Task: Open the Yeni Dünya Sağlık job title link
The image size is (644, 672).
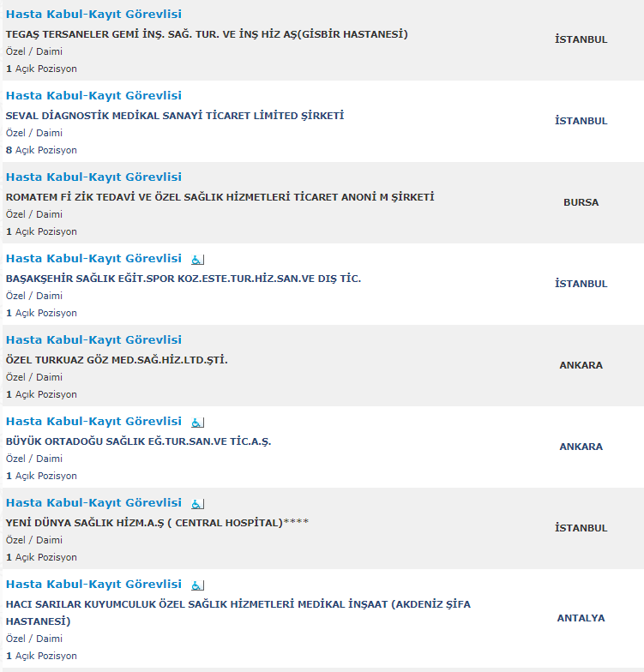Action: pyautogui.click(x=93, y=503)
